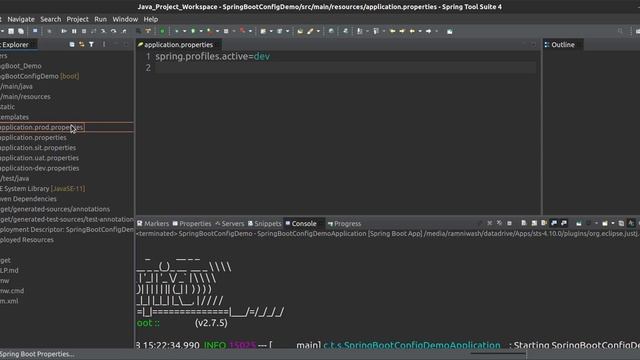Click the green Relaunch Boot app icon
640x360 pixels.
coord(162,31)
